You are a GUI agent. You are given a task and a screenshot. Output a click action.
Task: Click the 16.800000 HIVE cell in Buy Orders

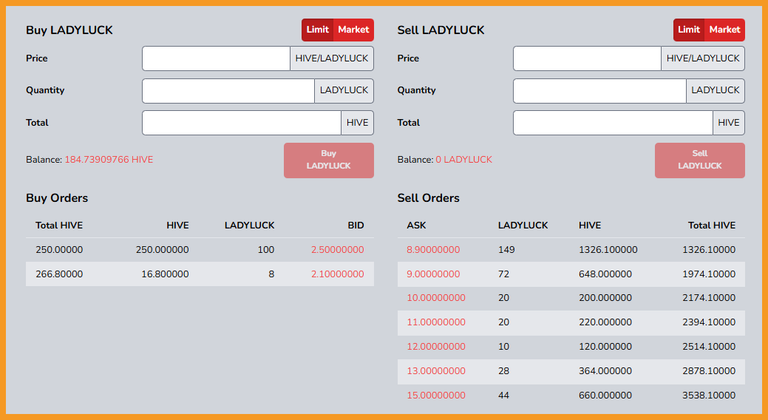point(165,274)
